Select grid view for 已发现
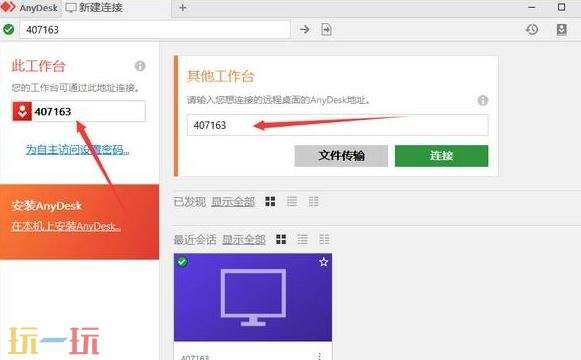Image resolution: width=581 pixels, height=360 pixels. tap(270, 201)
